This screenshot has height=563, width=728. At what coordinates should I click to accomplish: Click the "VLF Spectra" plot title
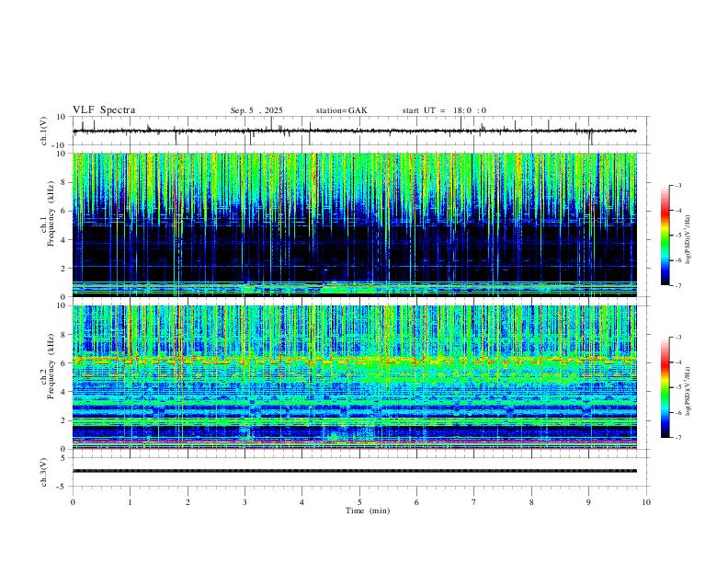(104, 110)
